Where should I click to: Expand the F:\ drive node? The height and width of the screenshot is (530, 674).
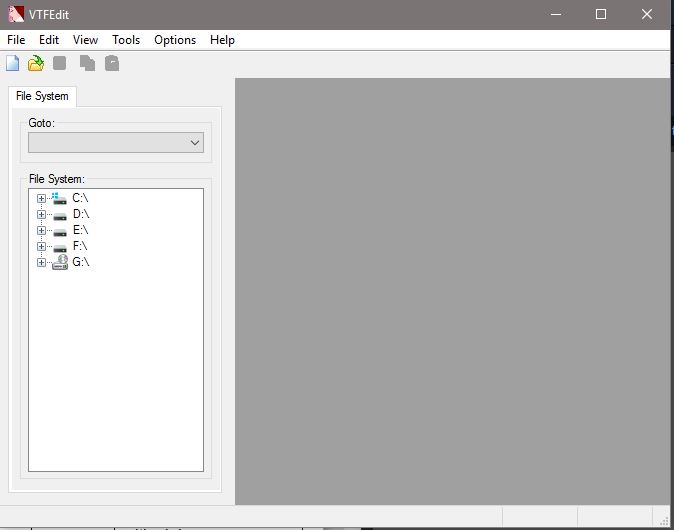[41, 246]
